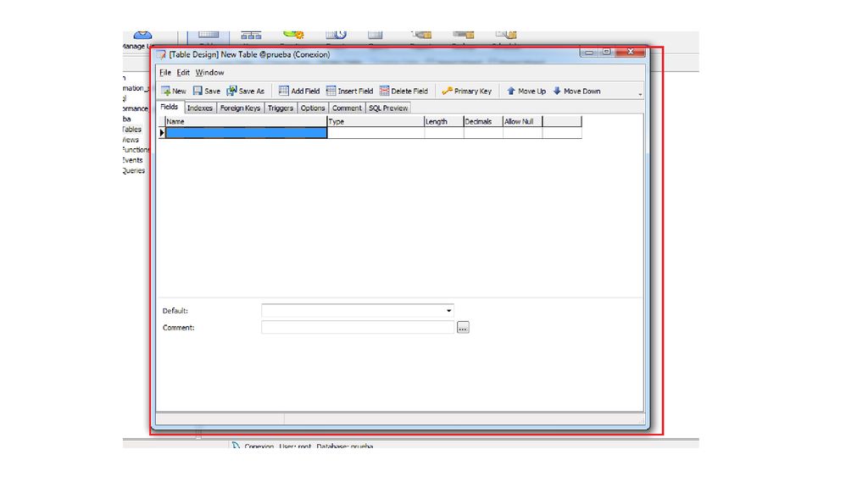Choose Save As toolbar icon
Screen dimensions: 868x488
231,91
